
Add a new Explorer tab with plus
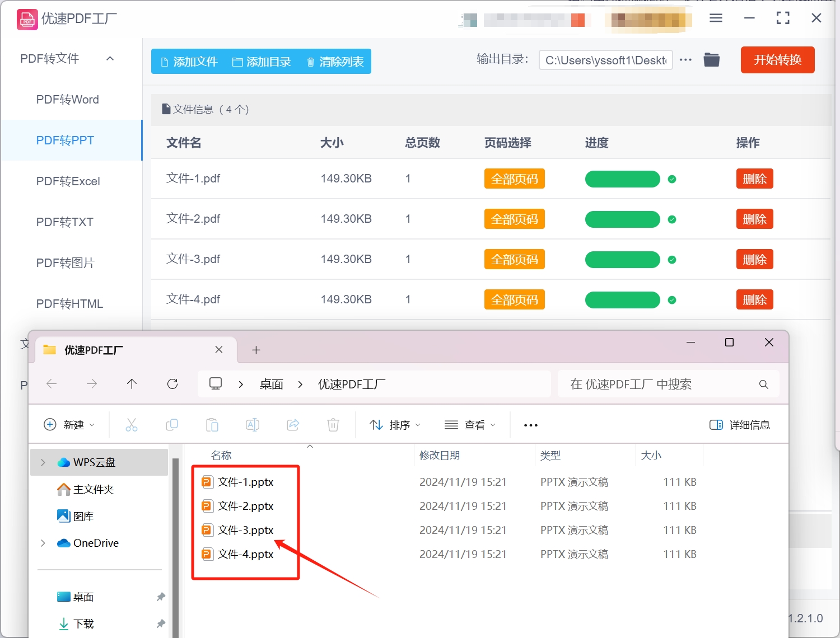tap(256, 350)
